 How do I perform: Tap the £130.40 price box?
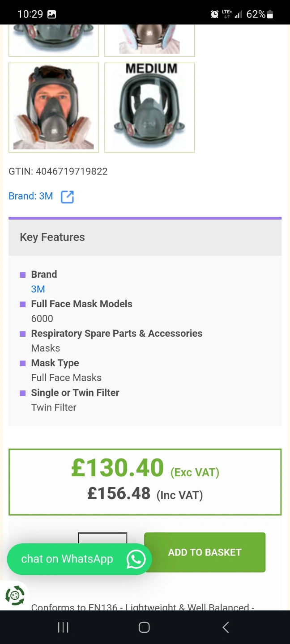click(145, 482)
